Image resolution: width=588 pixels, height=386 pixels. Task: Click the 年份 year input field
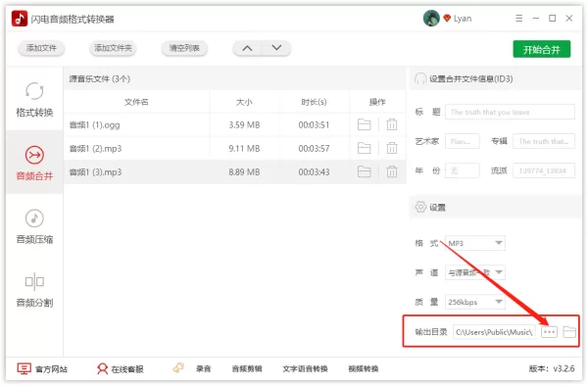click(462, 170)
